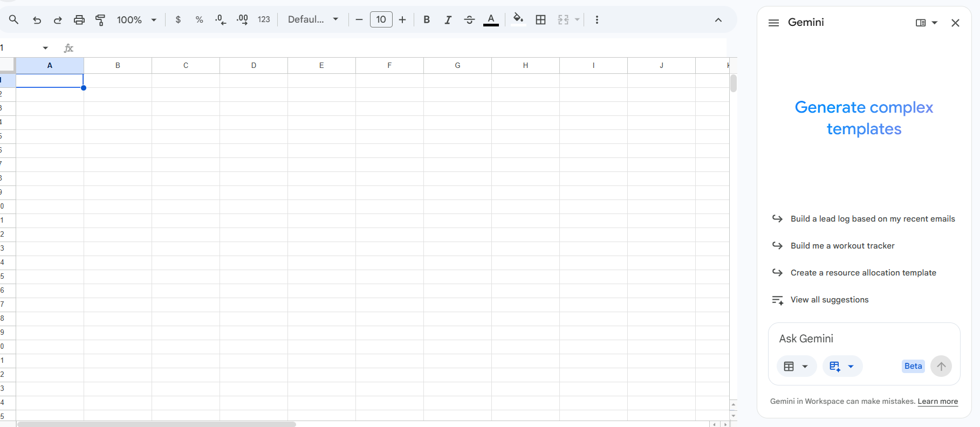The width and height of the screenshot is (980, 427).
Task: Select column G header
Action: point(457,65)
